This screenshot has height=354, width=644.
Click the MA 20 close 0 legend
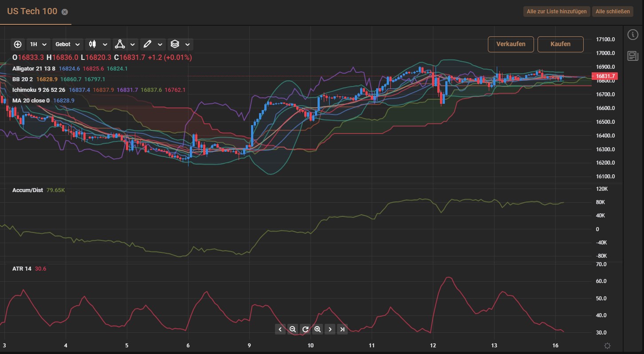click(31, 101)
